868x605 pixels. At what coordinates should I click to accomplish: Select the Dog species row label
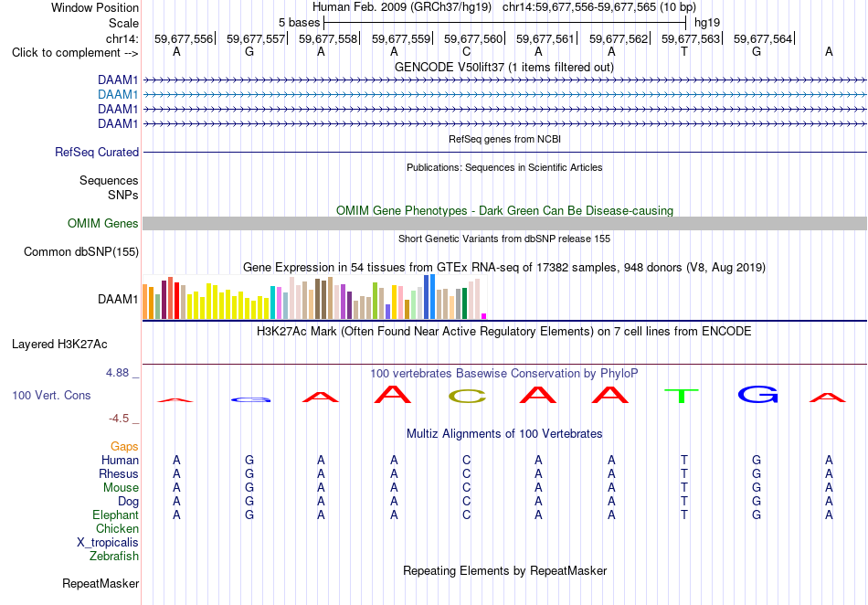click(x=129, y=502)
